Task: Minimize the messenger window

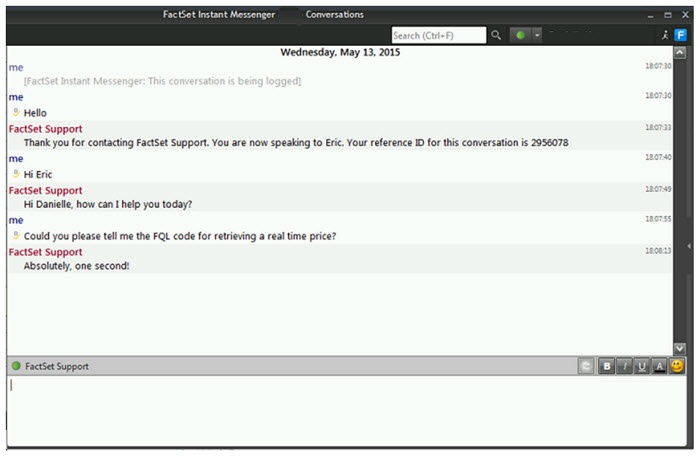Action: click(x=650, y=16)
